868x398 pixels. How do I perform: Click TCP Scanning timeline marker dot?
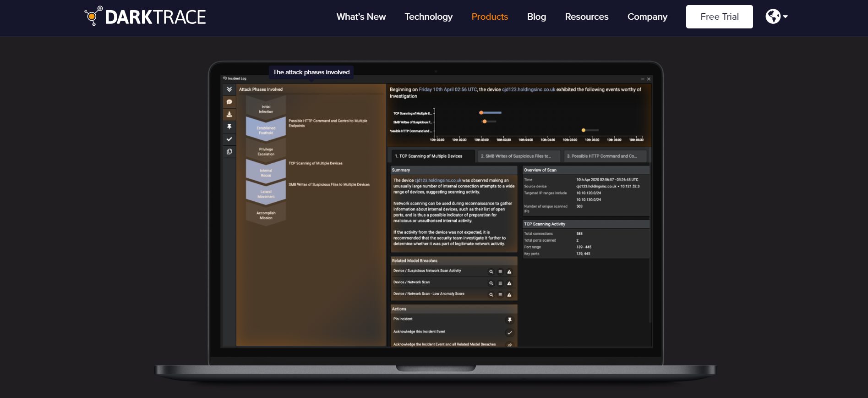coord(481,112)
